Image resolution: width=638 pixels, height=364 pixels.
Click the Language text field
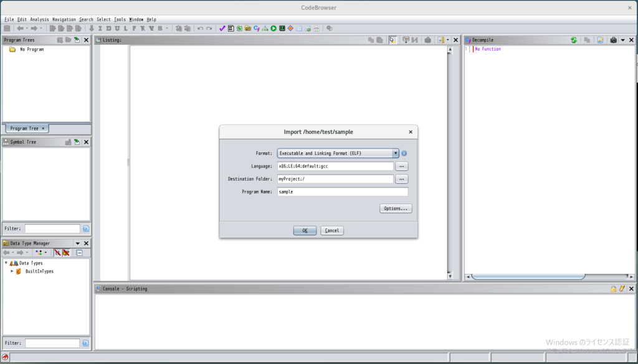336,166
